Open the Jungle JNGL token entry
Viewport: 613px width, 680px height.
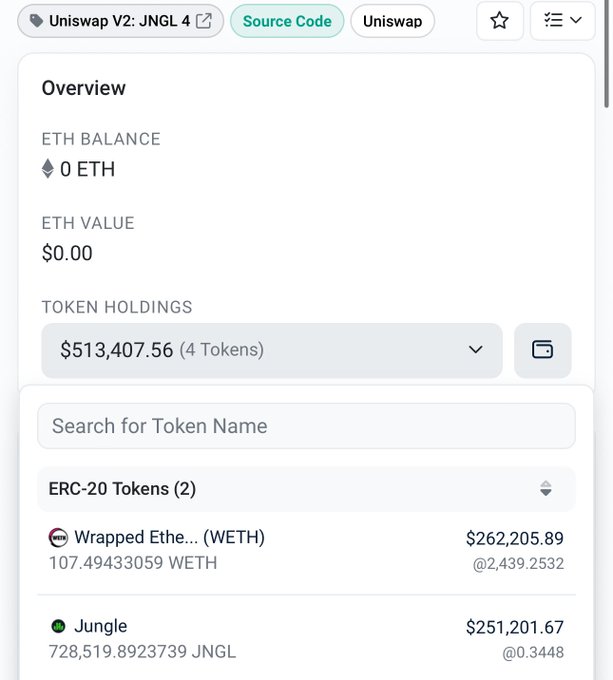[306, 639]
